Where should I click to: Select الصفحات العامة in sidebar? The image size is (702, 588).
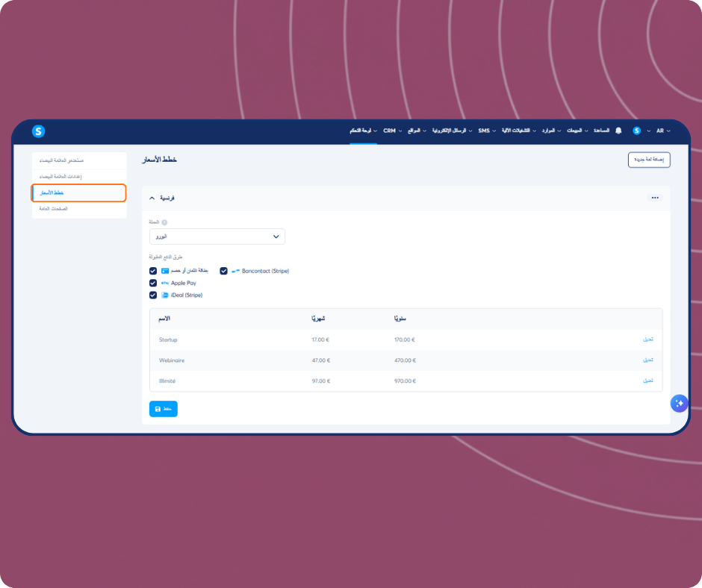point(79,209)
